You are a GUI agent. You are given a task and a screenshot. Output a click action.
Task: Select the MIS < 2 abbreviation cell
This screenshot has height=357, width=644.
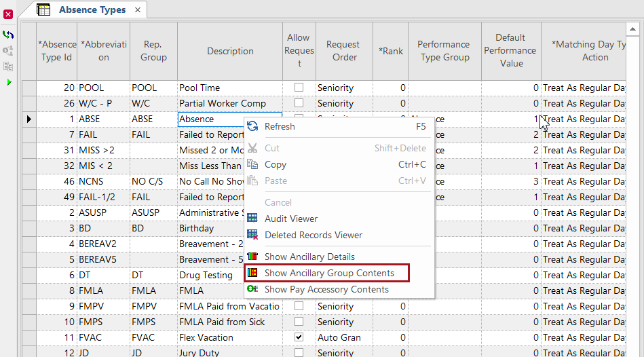pyautogui.click(x=104, y=166)
